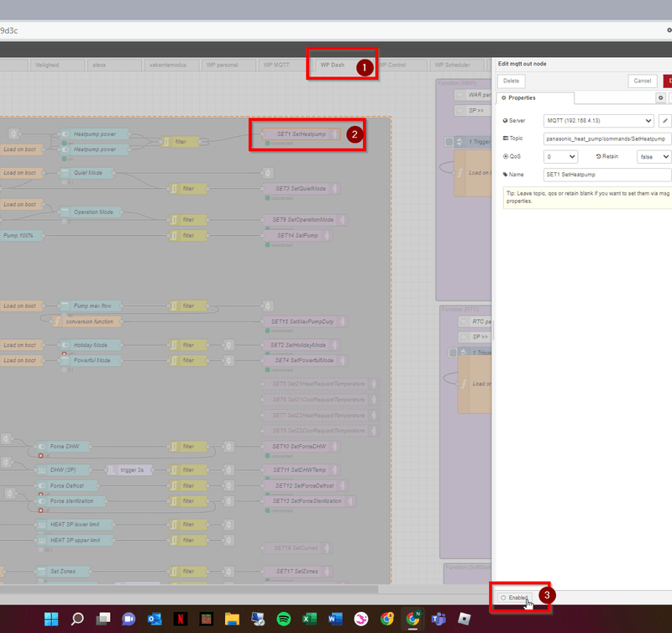Viewport: 672px width, 633px height.
Task: Launch Word from taskbar
Action: [x=335, y=619]
